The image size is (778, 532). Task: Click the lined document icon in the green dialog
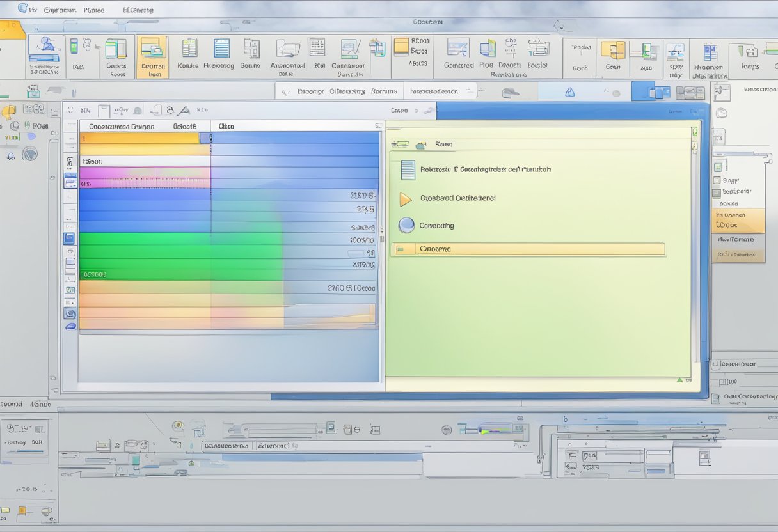pyautogui.click(x=407, y=170)
